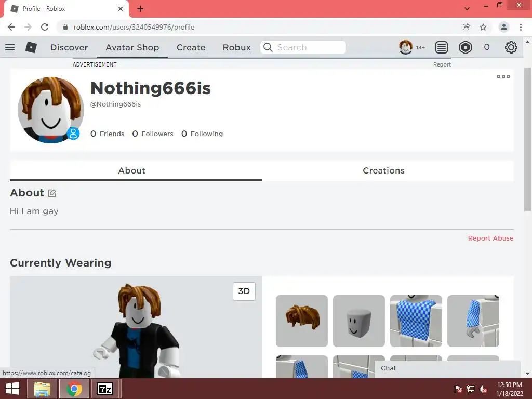The width and height of the screenshot is (532, 399).
Task: Open the hamburger navigation menu
Action: click(x=10, y=47)
